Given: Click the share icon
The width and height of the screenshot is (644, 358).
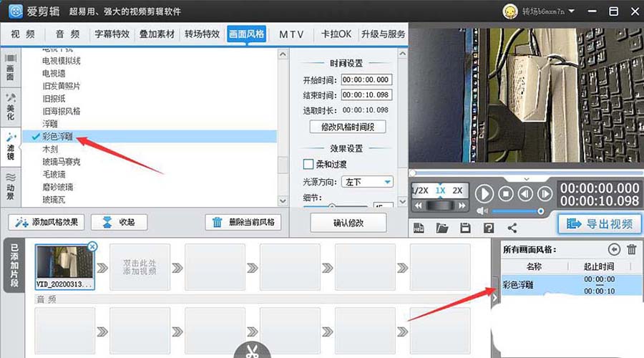Looking at the screenshot, I should point(512,228).
